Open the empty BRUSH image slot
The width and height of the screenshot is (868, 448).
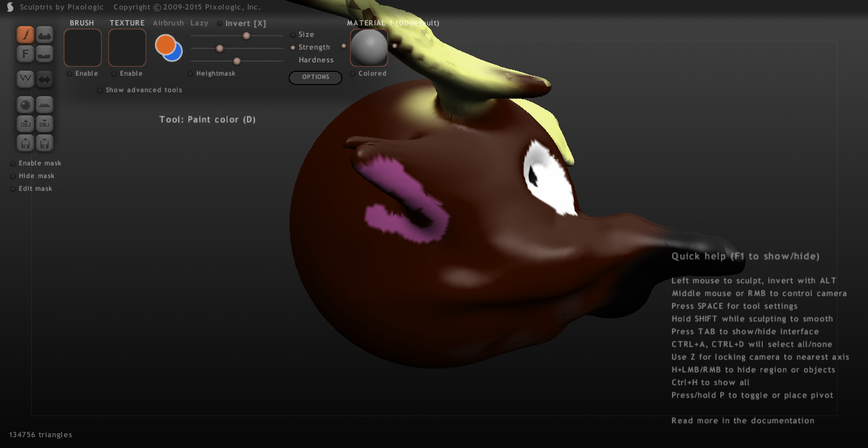coord(83,48)
